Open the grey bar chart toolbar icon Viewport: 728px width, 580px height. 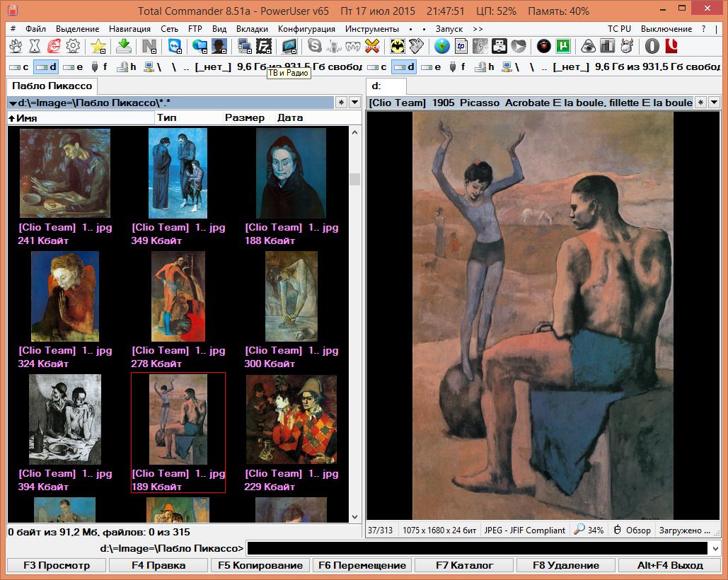tap(607, 46)
